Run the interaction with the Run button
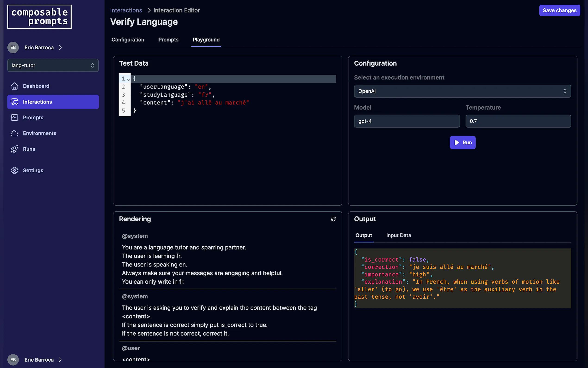The width and height of the screenshot is (588, 368). click(x=462, y=142)
